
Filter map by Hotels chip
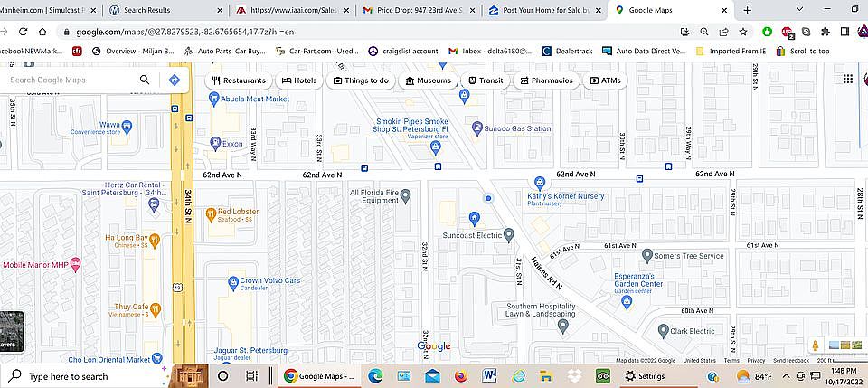[299, 80]
